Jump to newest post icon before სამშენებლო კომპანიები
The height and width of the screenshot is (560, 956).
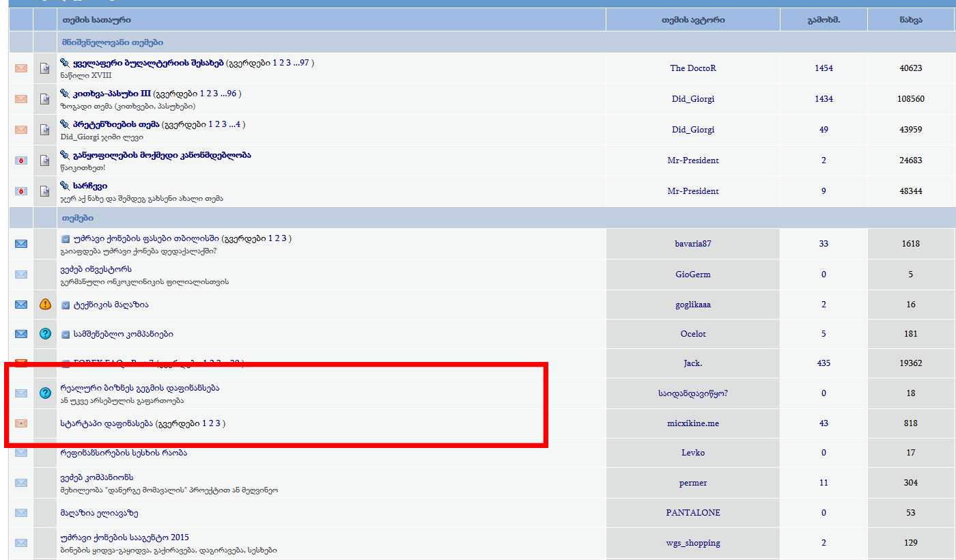66,335
